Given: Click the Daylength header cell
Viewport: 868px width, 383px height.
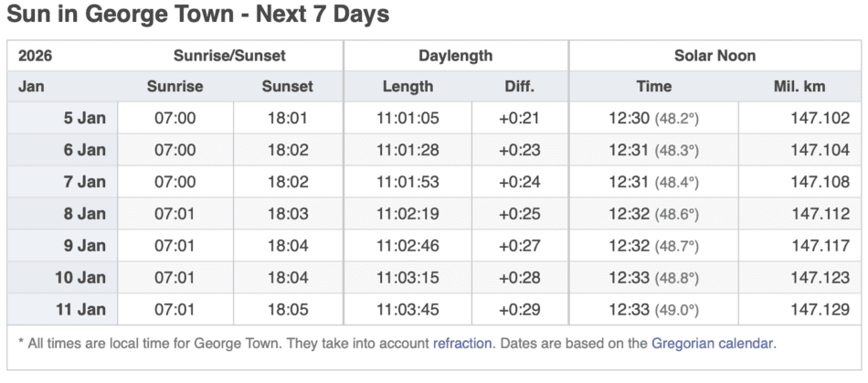Looking at the screenshot, I should tap(455, 56).
